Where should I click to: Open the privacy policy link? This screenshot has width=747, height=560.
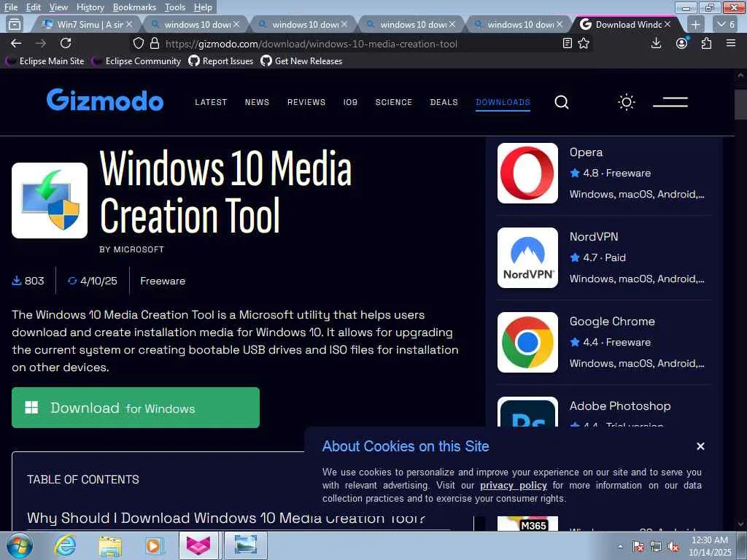[513, 485]
